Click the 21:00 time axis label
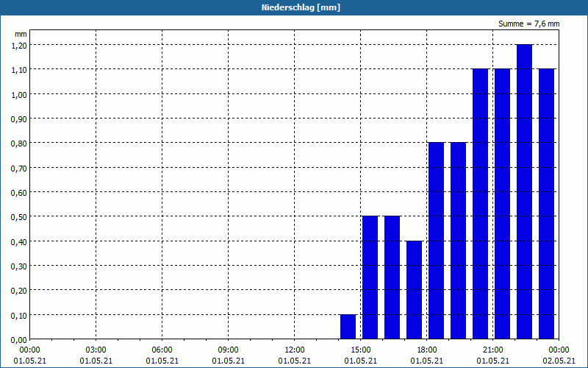This screenshot has height=368, width=588. point(492,350)
